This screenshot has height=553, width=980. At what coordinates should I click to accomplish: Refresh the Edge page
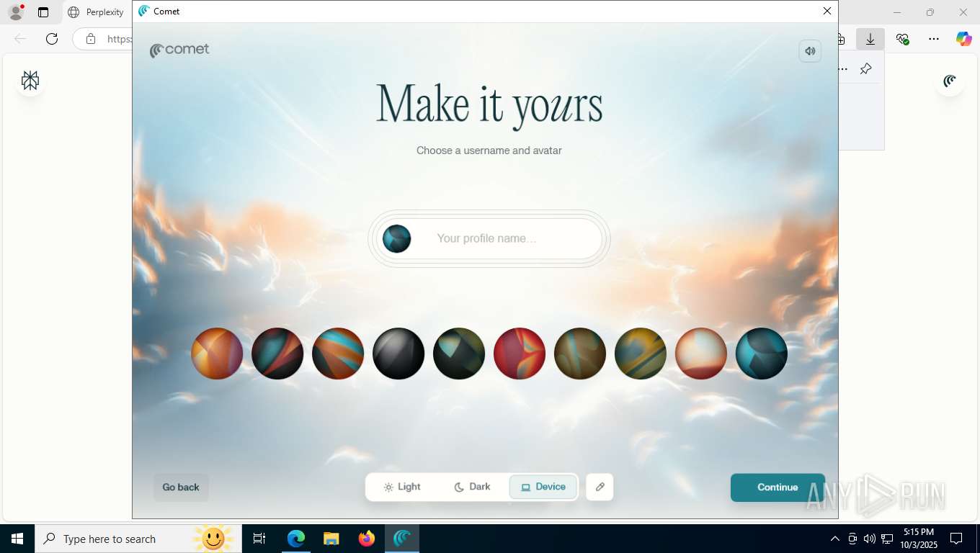tap(52, 39)
